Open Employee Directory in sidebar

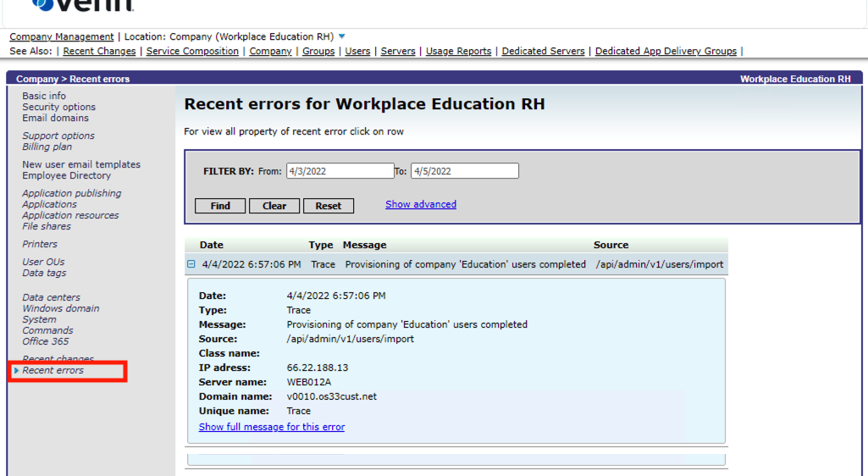pos(66,175)
